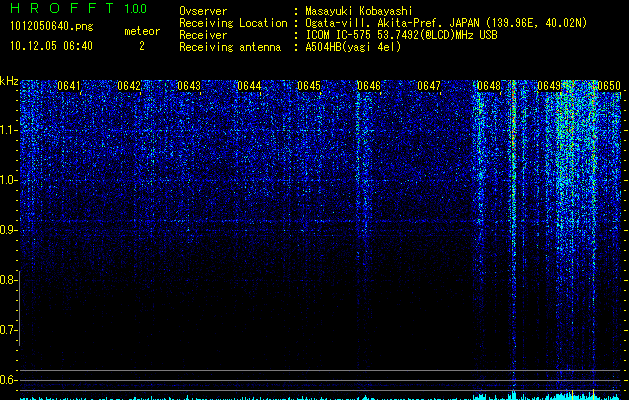The width and height of the screenshot is (629, 400).
Task: Click the 0647 time marker
Action: tap(429, 86)
